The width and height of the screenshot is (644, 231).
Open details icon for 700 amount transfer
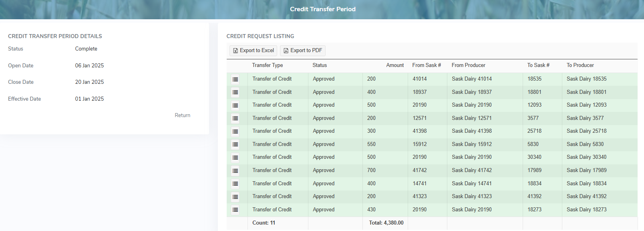[x=235, y=171]
